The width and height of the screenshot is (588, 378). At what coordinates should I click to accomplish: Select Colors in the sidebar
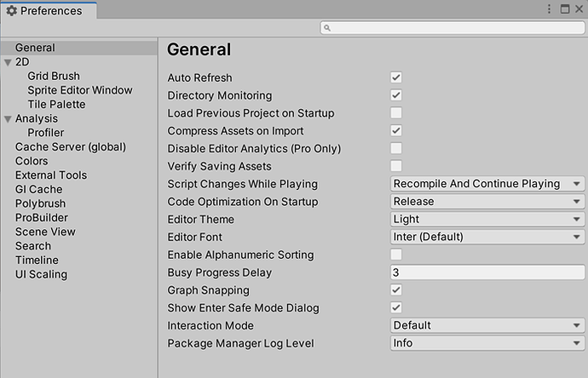pyautogui.click(x=32, y=161)
